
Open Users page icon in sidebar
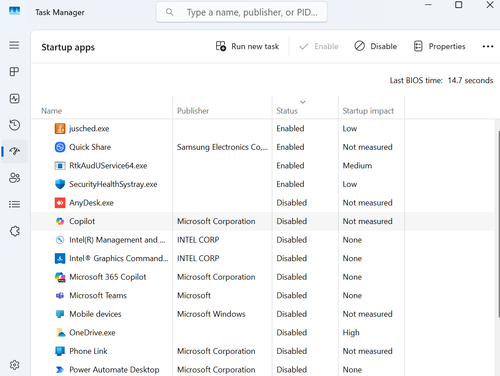pyautogui.click(x=14, y=178)
